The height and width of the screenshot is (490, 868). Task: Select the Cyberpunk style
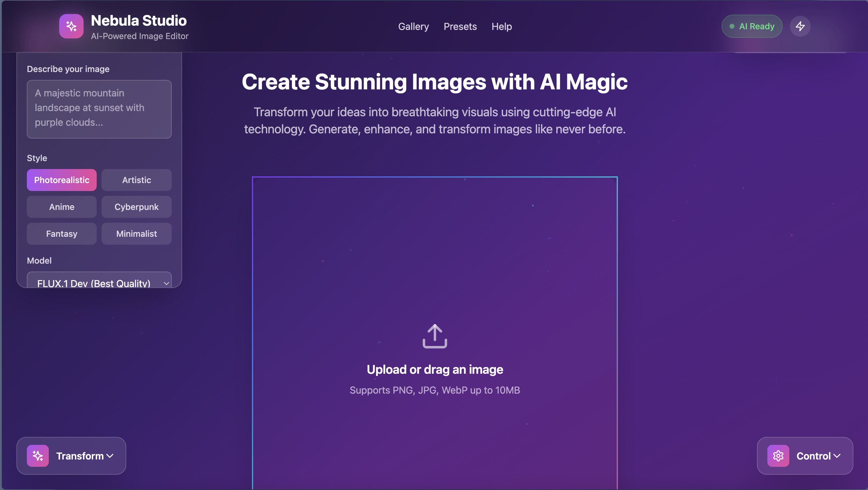click(x=136, y=207)
